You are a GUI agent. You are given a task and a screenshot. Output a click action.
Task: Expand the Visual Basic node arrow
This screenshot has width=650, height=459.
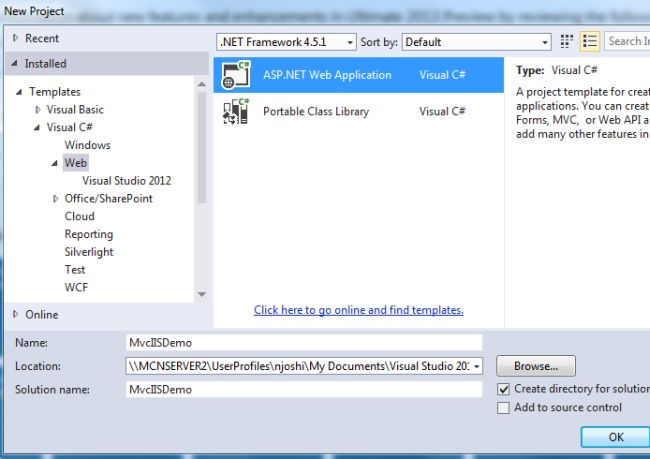click(x=38, y=109)
